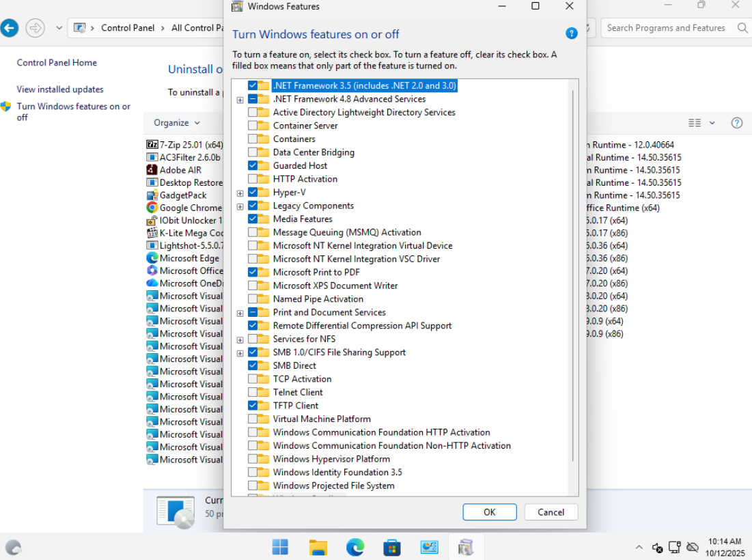
Task: Show hidden icons in the system tray
Action: [x=639, y=547]
